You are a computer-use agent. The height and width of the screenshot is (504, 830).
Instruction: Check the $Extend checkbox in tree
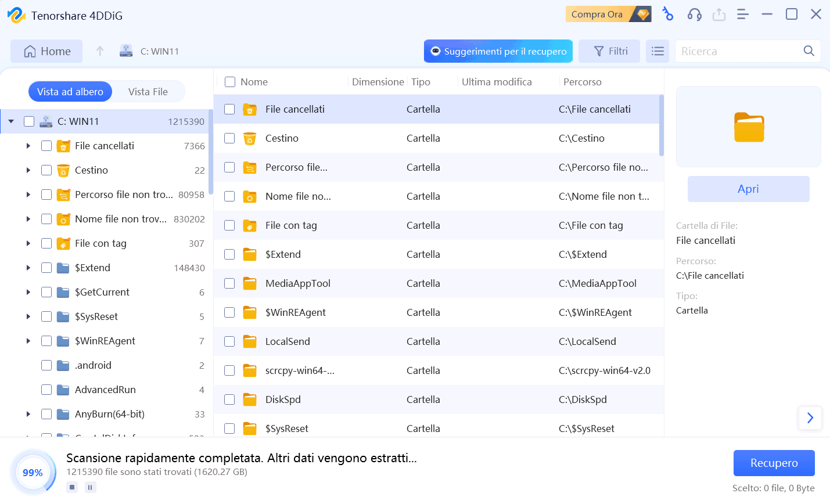[x=46, y=268]
